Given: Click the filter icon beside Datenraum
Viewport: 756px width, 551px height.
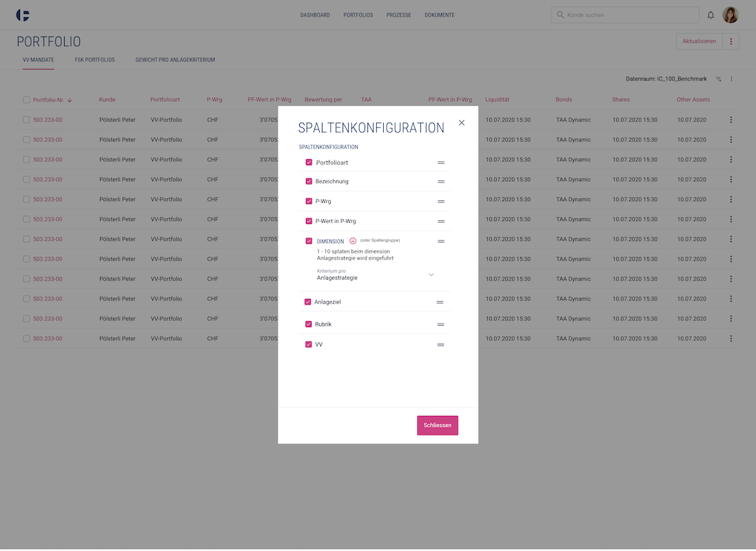Looking at the screenshot, I should 719,79.
